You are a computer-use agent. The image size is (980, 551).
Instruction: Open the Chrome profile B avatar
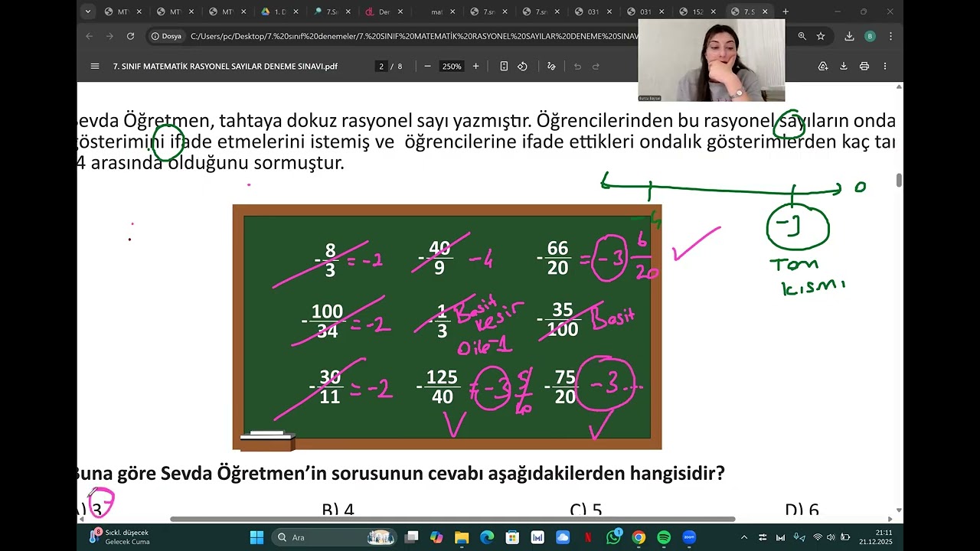870,36
